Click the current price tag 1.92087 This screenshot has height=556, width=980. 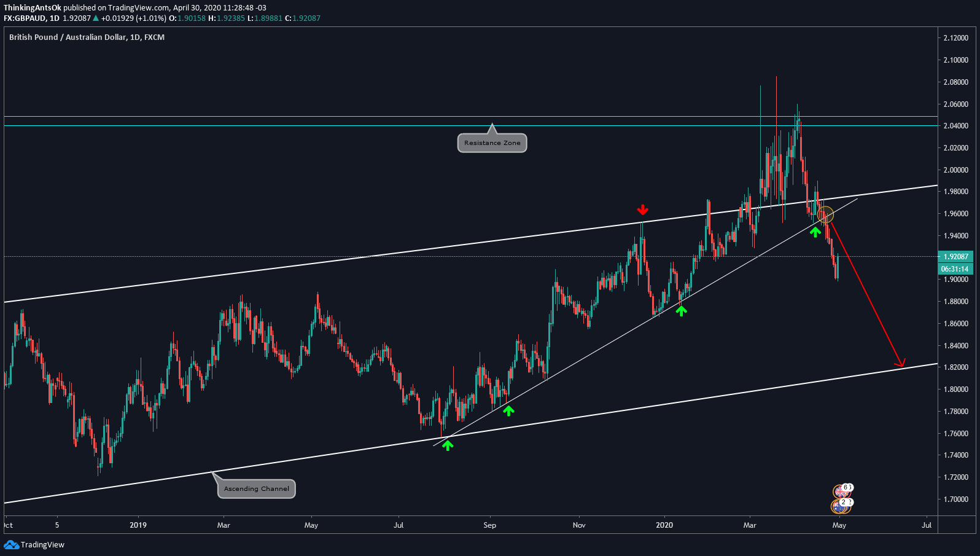[x=955, y=257]
